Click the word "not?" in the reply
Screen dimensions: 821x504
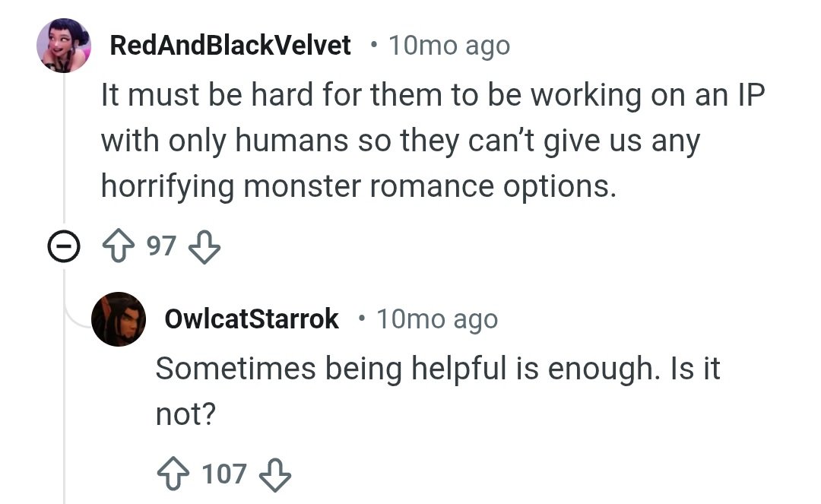185,414
